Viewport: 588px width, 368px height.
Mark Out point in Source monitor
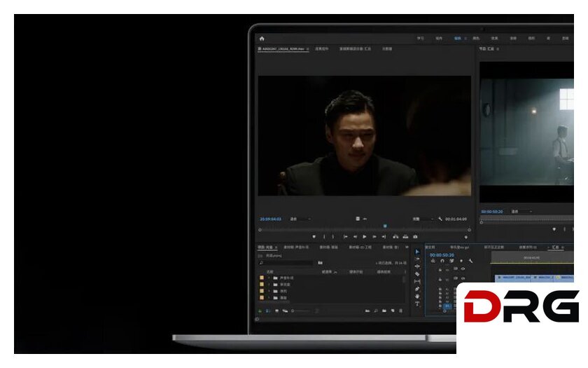click(333, 237)
